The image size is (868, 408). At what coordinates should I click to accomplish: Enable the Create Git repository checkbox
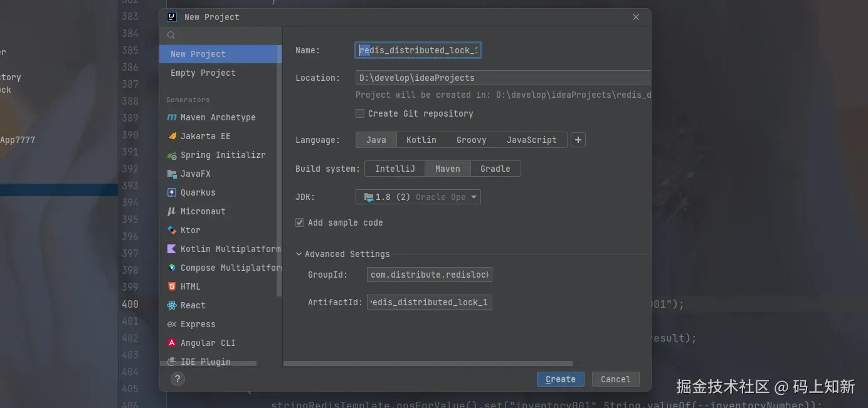pos(360,113)
